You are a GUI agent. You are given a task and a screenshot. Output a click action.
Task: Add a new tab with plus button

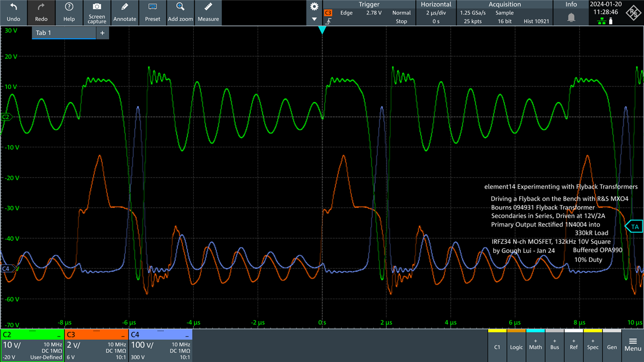click(102, 33)
